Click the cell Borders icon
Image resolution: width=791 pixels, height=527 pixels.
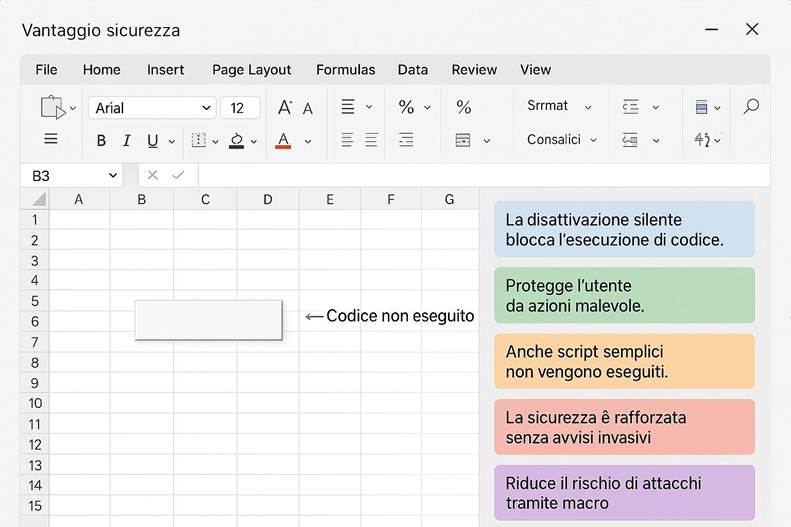(x=199, y=141)
